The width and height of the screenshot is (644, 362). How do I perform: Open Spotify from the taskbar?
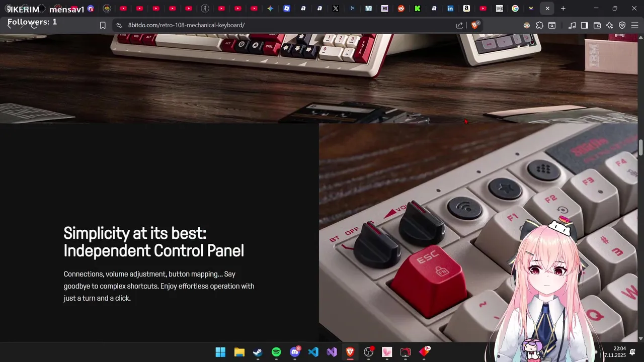click(x=276, y=352)
